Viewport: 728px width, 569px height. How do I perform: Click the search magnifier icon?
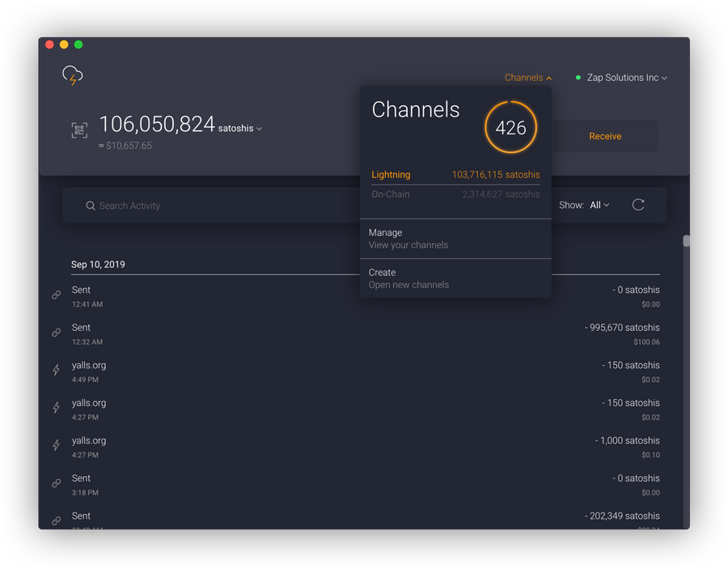(x=91, y=206)
